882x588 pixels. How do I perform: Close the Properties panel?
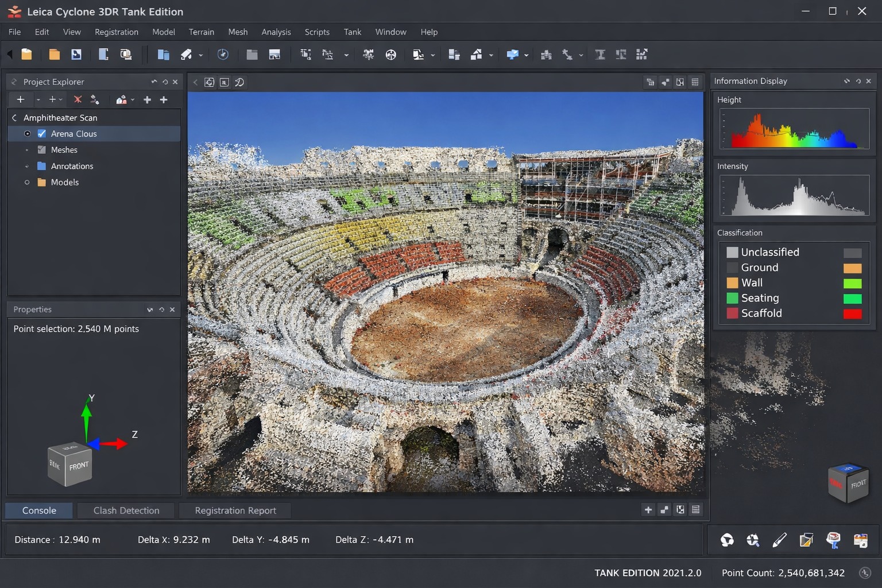pos(172,310)
